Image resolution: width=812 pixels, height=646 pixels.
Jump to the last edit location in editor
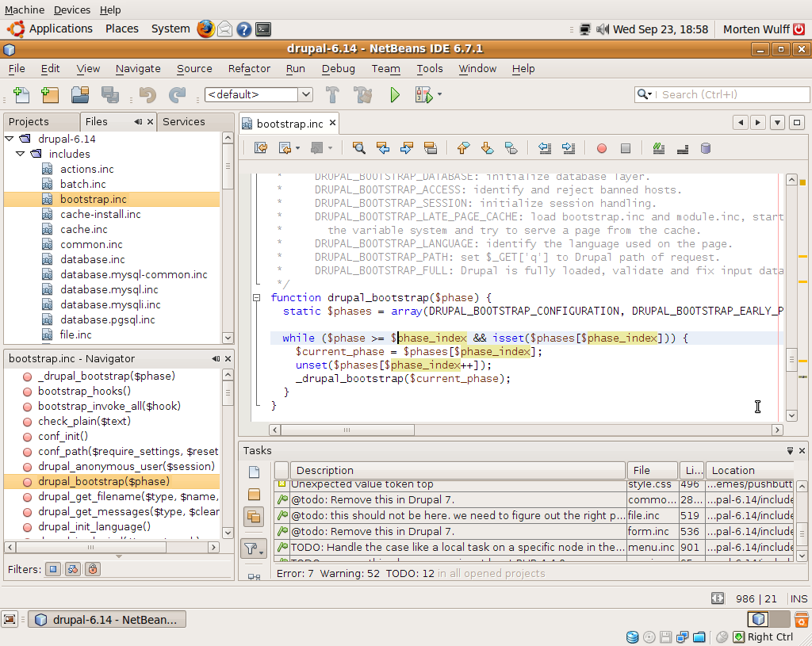point(260,148)
